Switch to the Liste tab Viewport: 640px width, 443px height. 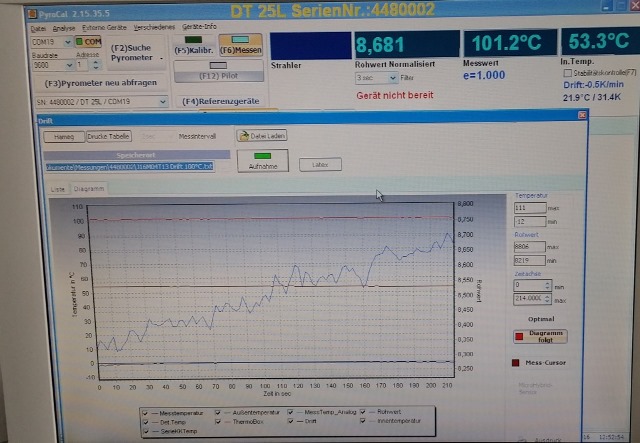pyautogui.click(x=58, y=187)
